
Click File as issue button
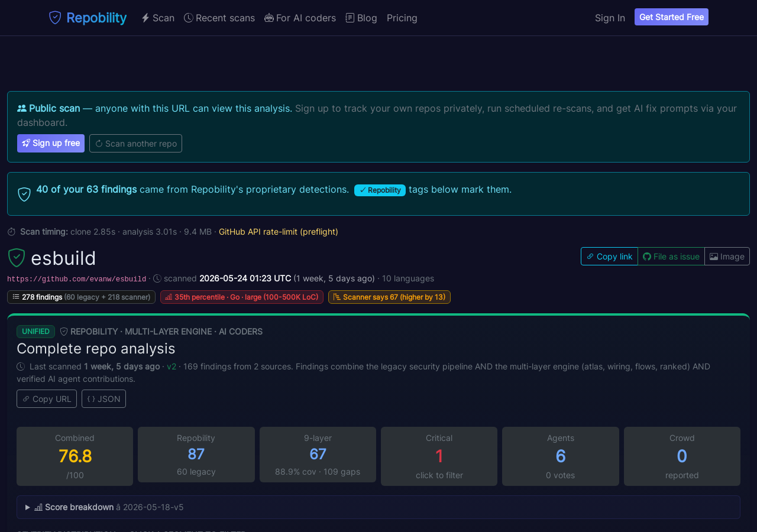671,257
